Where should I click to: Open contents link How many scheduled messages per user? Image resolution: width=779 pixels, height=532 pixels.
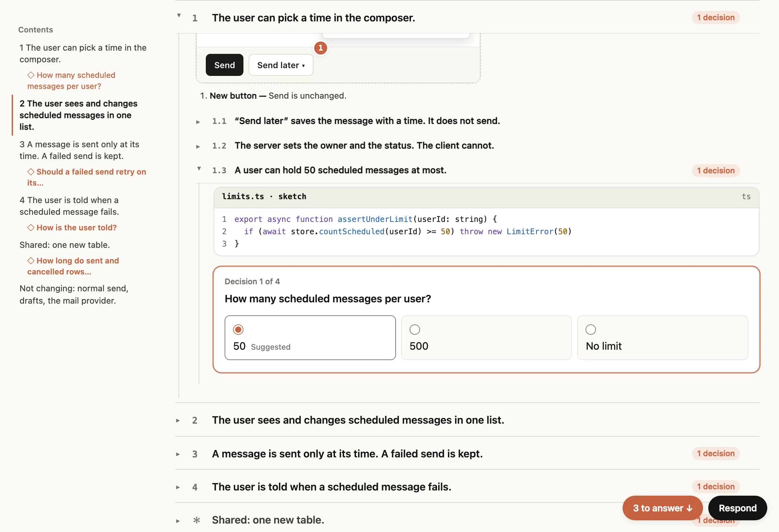71,81
